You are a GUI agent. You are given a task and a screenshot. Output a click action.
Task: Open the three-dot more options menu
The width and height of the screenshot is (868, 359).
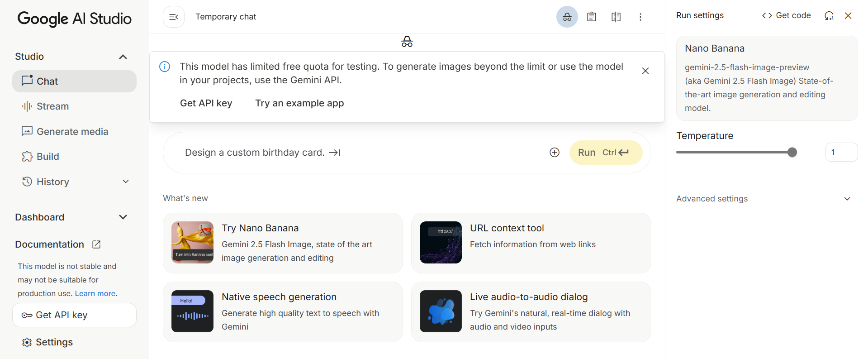click(x=640, y=17)
